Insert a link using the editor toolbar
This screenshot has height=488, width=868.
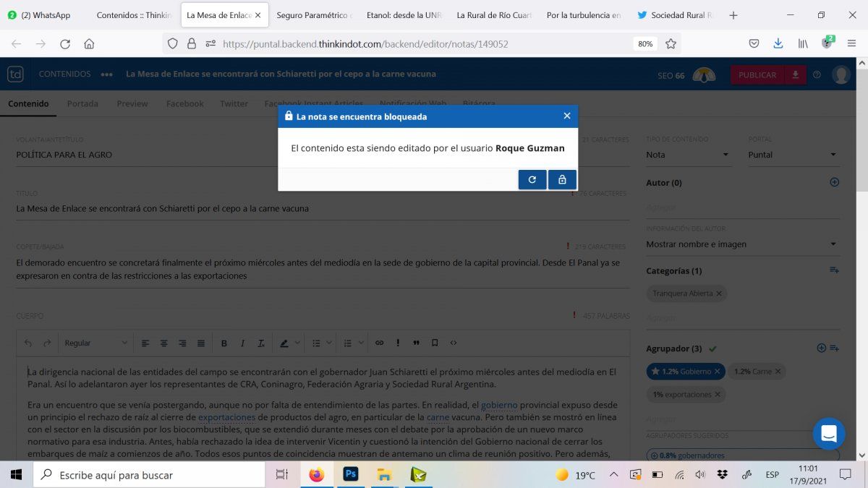tap(379, 343)
